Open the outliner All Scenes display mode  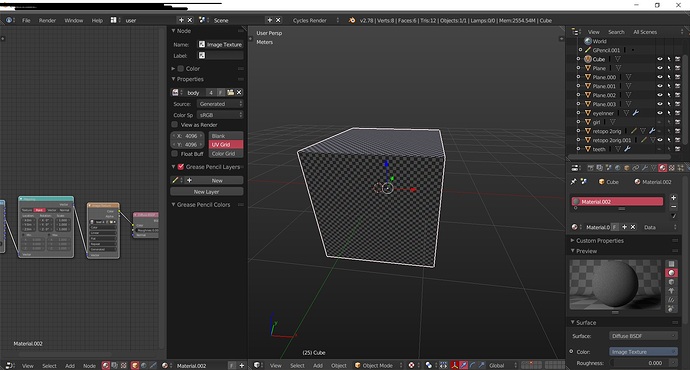pyautogui.click(x=645, y=32)
